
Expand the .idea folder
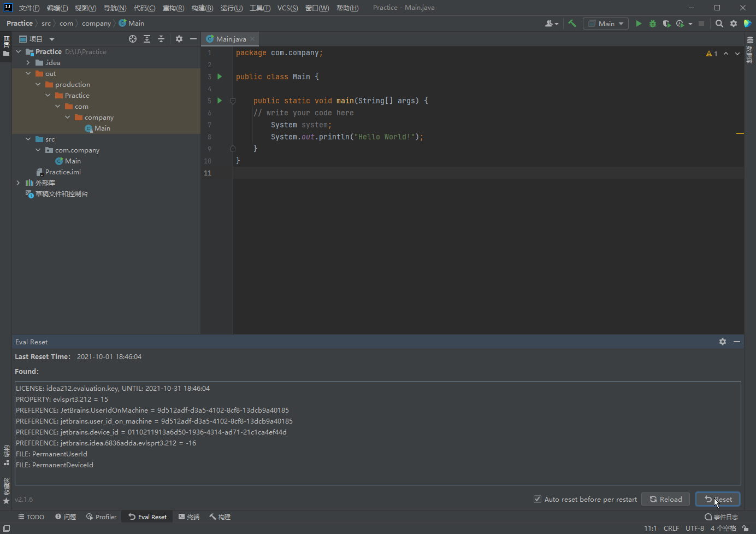click(x=28, y=62)
